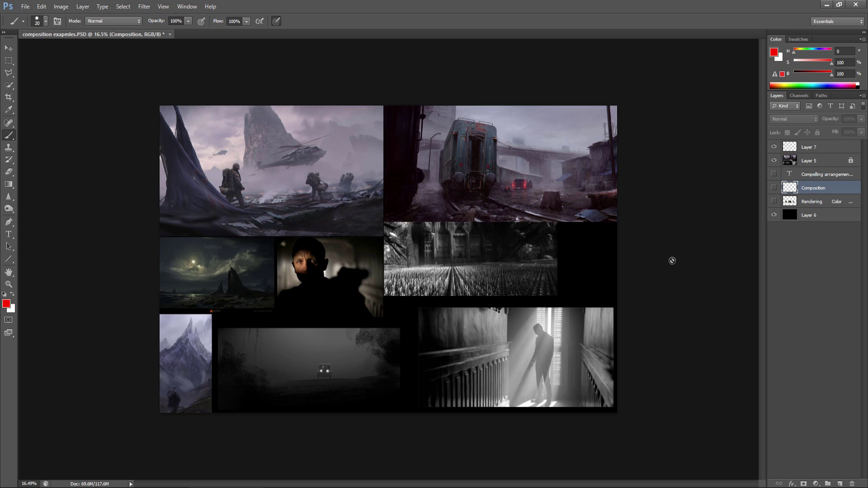Hide Layer 5 visibility eye
868x488 pixels.
click(x=774, y=160)
